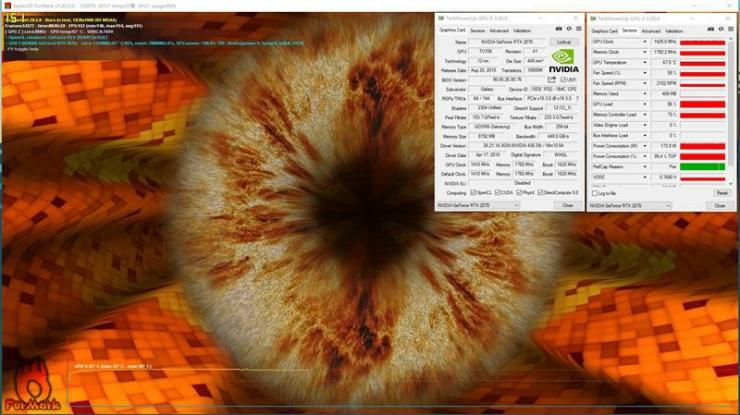740x415 pixels.
Task: Switch to the Advanced tab in the Sensors window
Action: (x=651, y=31)
